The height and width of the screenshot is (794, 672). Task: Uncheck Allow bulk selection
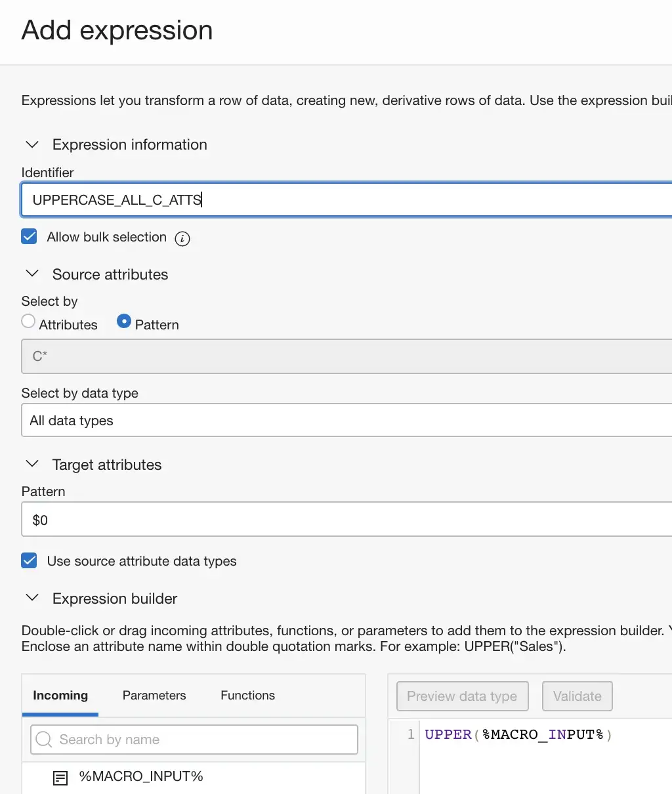pos(29,237)
